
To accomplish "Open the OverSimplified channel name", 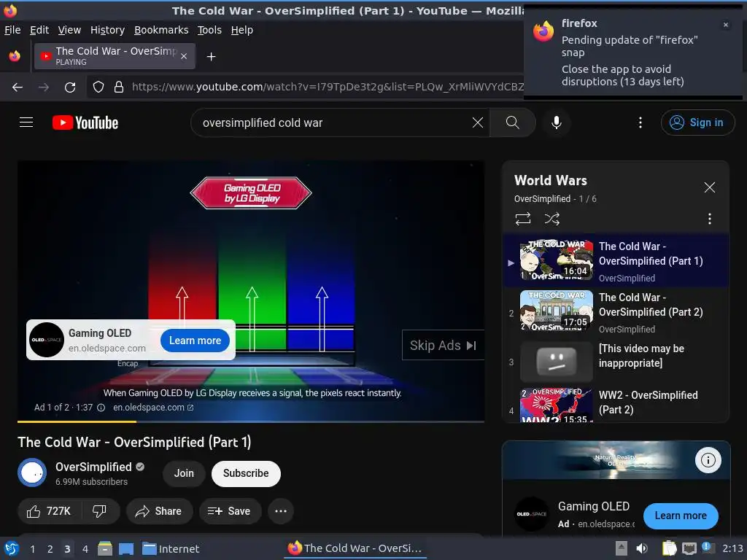I will point(93,467).
